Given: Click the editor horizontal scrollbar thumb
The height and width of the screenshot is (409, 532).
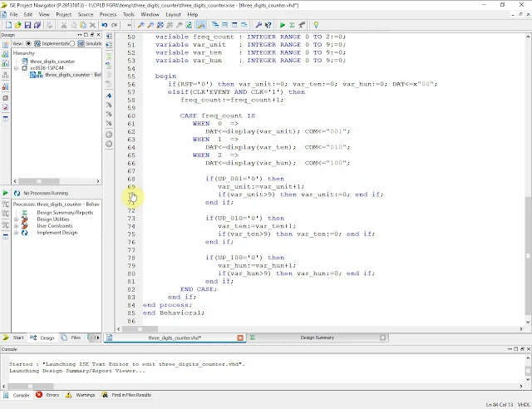Looking at the screenshot, I should click(x=140, y=329).
